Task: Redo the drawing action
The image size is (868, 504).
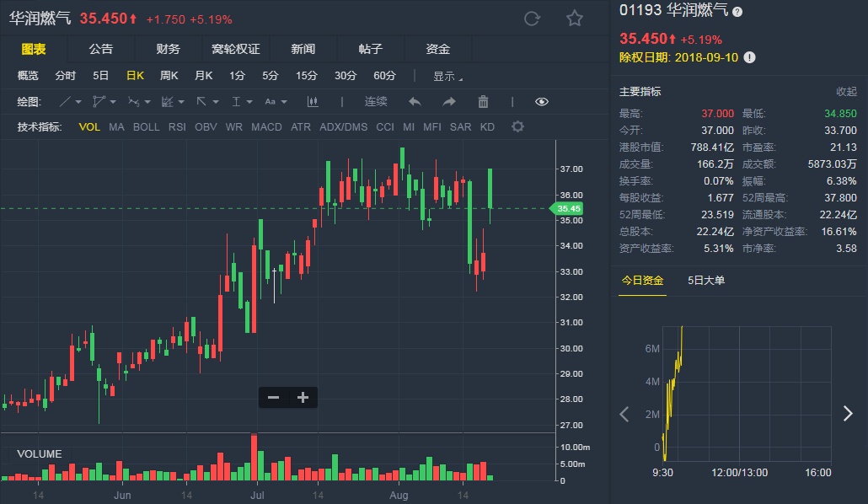Action: click(449, 102)
